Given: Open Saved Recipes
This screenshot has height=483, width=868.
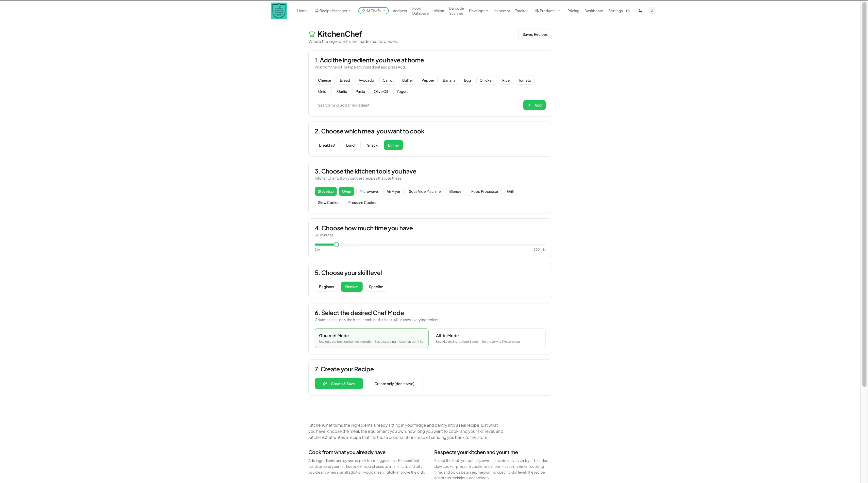Looking at the screenshot, I should coord(535,34).
